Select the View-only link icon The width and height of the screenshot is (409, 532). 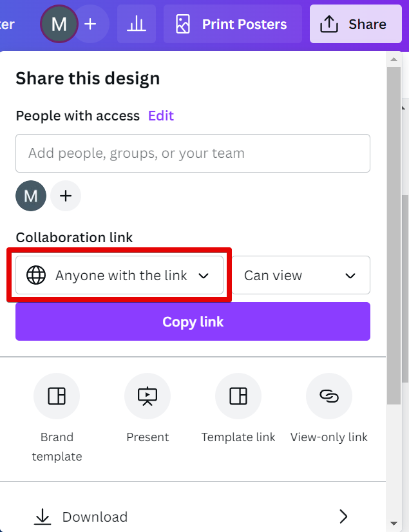(x=329, y=396)
